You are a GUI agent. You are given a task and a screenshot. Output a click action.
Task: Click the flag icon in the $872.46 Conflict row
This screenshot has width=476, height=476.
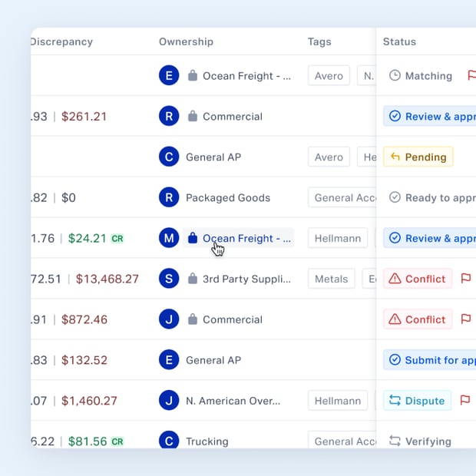point(466,319)
